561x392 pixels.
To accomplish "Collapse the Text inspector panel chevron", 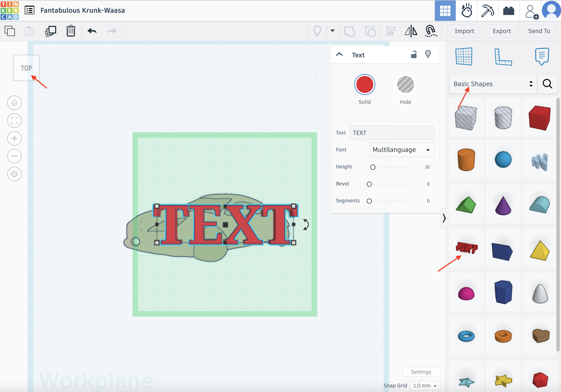I will tap(339, 55).
